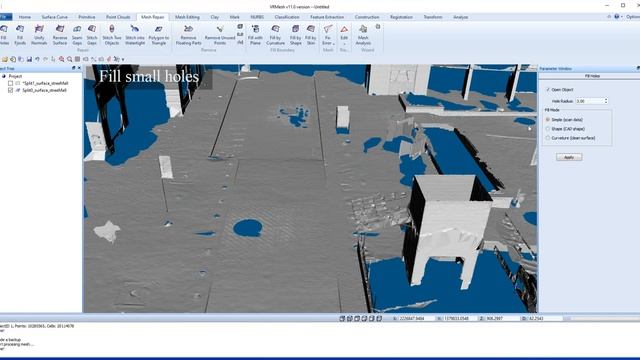Open the NURBS tab
This screenshot has width=640, height=360.
click(257, 17)
